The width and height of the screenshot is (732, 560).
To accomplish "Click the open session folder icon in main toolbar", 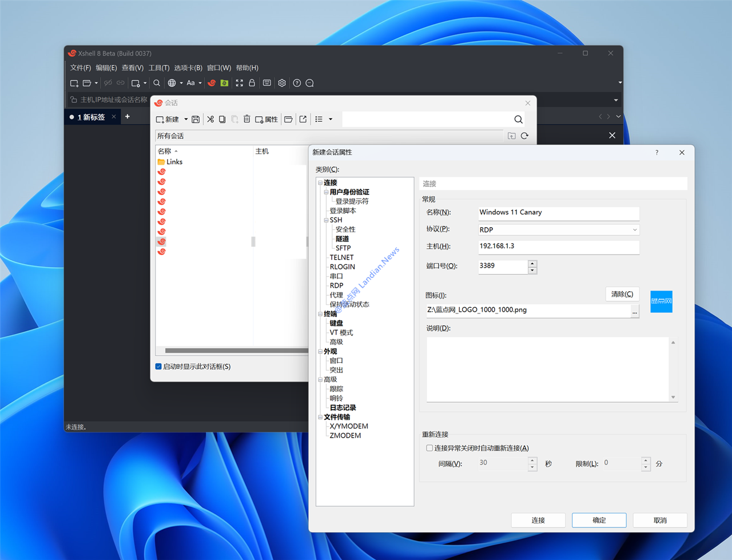I will pos(87,83).
